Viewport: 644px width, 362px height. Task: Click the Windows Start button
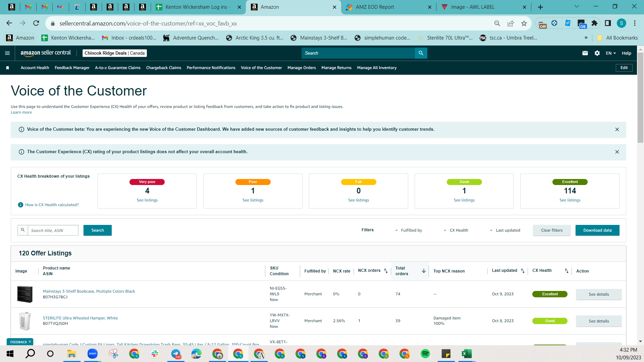click(10, 354)
